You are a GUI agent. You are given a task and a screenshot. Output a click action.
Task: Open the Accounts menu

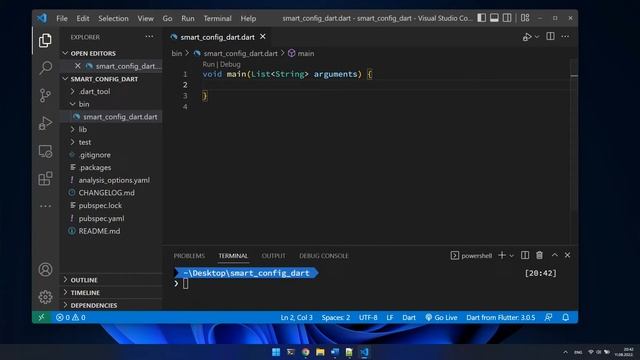click(x=45, y=269)
